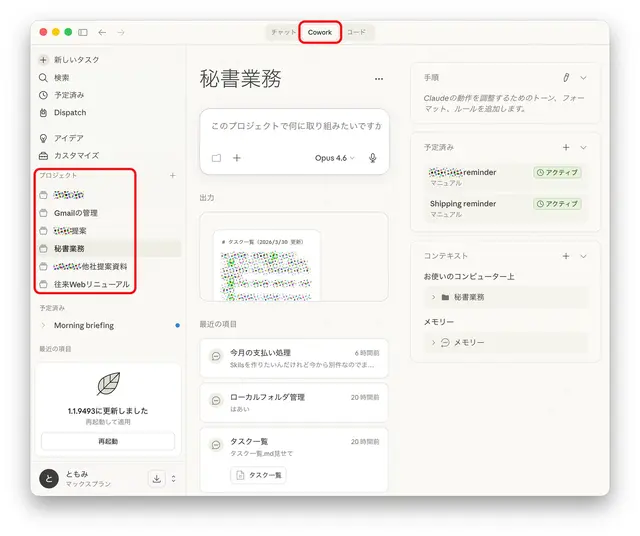Viewport: 640px width, 536px height.
Task: Open the タスク一覧 output thumbnail
Action: (x=267, y=265)
